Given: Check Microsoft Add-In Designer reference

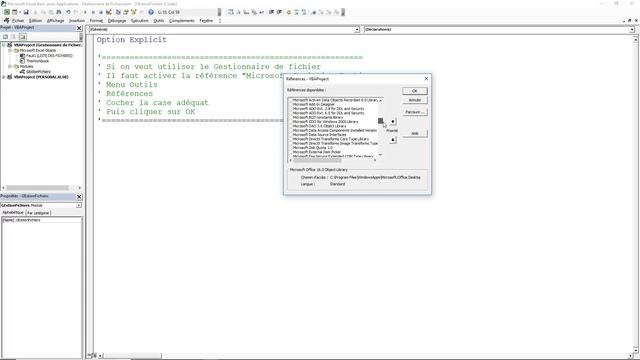Looking at the screenshot, I should [291, 104].
